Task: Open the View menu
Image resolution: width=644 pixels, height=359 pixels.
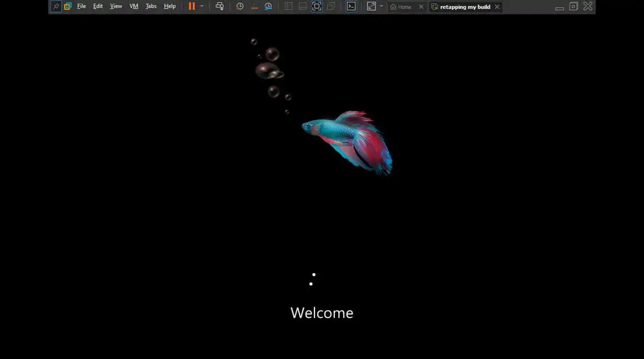Action: pyautogui.click(x=116, y=7)
